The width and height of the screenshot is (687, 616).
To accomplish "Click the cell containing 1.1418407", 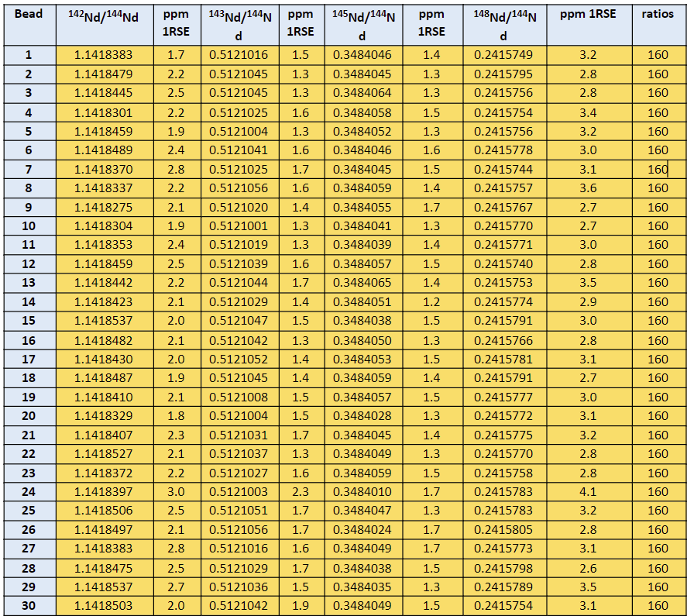I will pyautogui.click(x=105, y=435).
